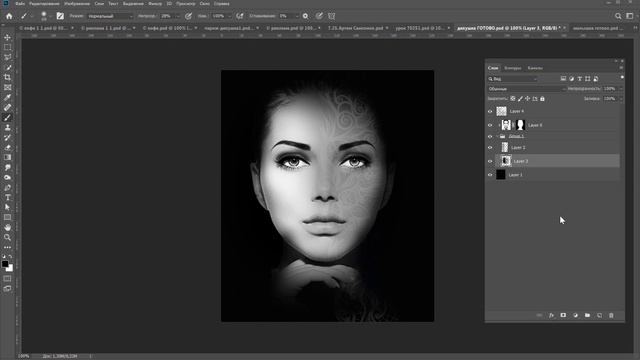Select the Gradient tool
This screenshot has width=640, height=360.
coord(7,158)
